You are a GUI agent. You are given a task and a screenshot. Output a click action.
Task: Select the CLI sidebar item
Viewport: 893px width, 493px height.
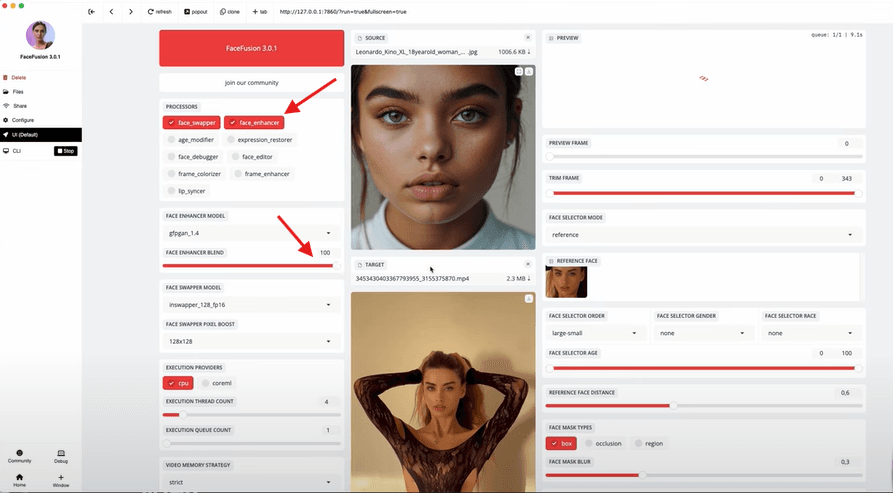(17, 150)
